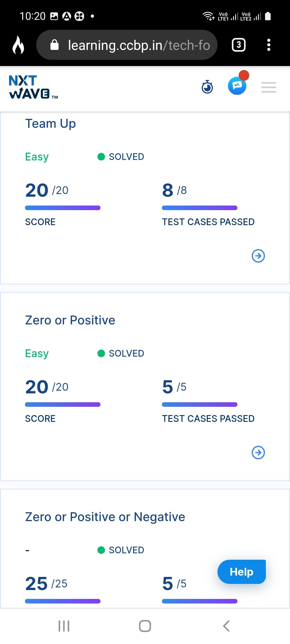Open browser three-dot overflow menu

click(x=269, y=45)
